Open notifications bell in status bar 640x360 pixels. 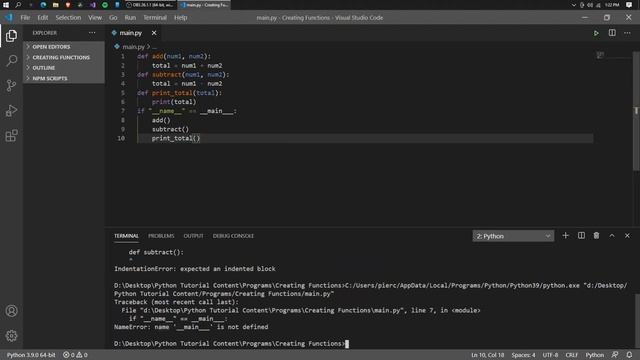(x=629, y=355)
